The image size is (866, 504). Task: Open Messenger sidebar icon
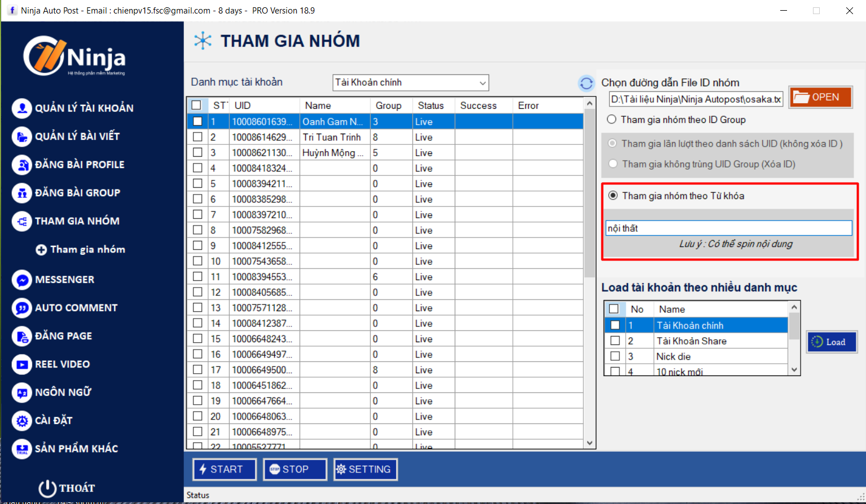point(21,279)
